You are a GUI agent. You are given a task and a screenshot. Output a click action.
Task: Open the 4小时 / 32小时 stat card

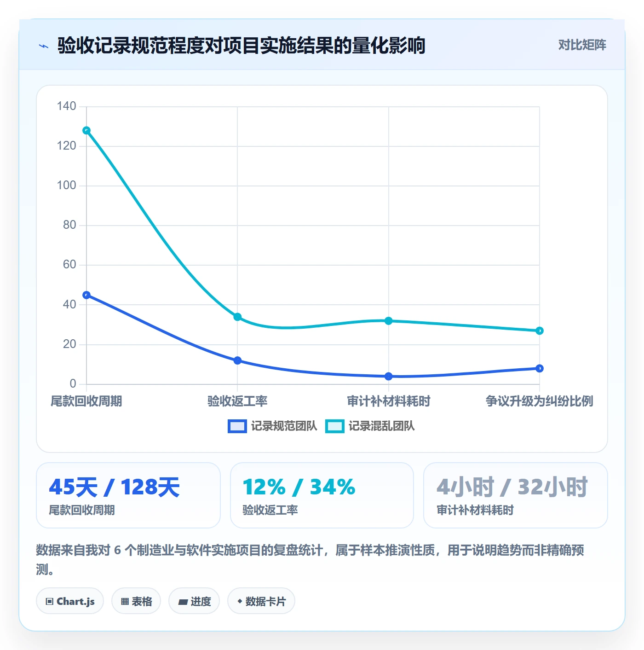[516, 495]
